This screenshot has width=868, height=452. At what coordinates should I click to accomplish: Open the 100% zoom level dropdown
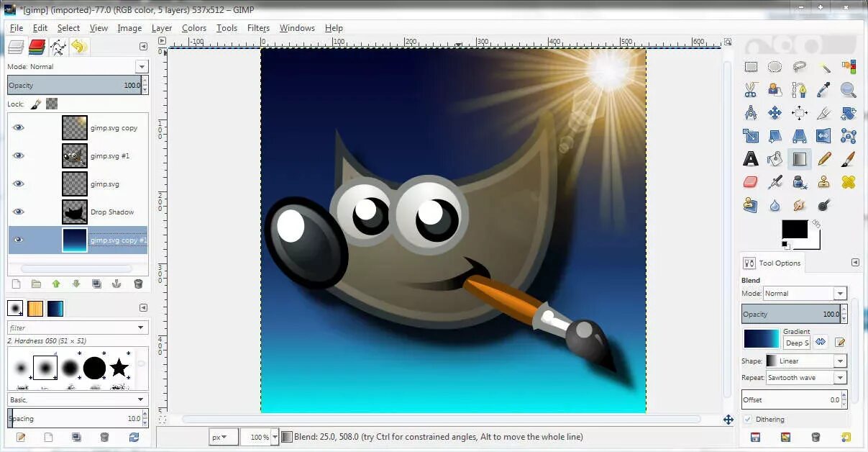click(275, 437)
